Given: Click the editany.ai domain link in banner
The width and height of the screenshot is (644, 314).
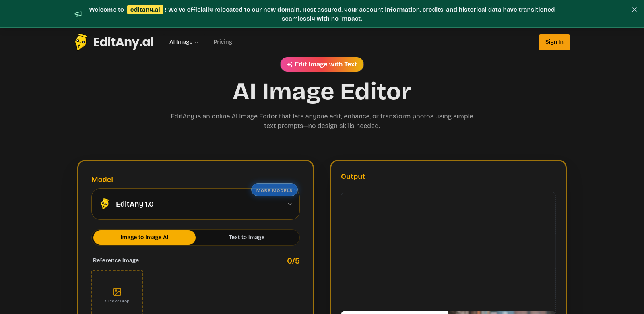Looking at the screenshot, I should click(145, 10).
